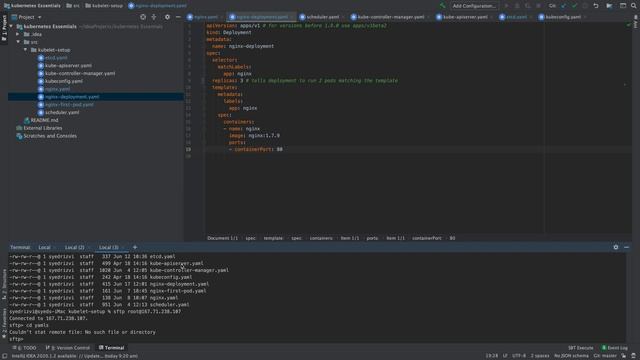Click the Terminal tool window button
The width and height of the screenshot is (640, 360).
111,348
